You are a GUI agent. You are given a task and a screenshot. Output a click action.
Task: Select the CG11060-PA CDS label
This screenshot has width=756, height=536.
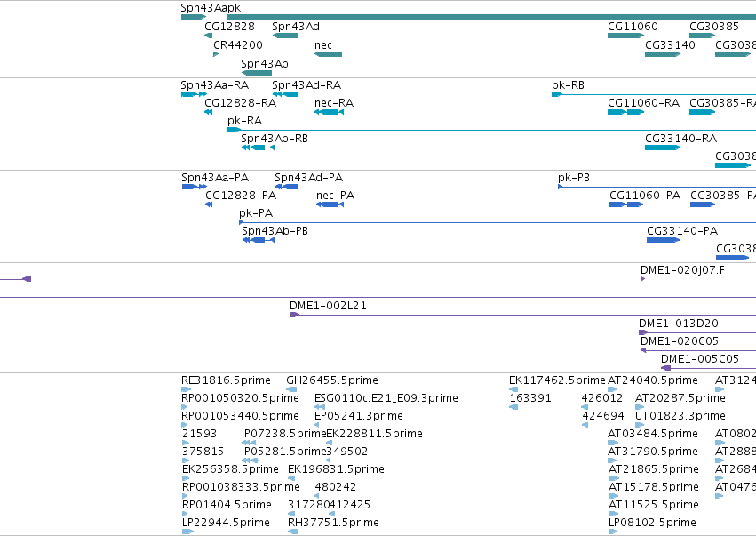[x=645, y=196]
